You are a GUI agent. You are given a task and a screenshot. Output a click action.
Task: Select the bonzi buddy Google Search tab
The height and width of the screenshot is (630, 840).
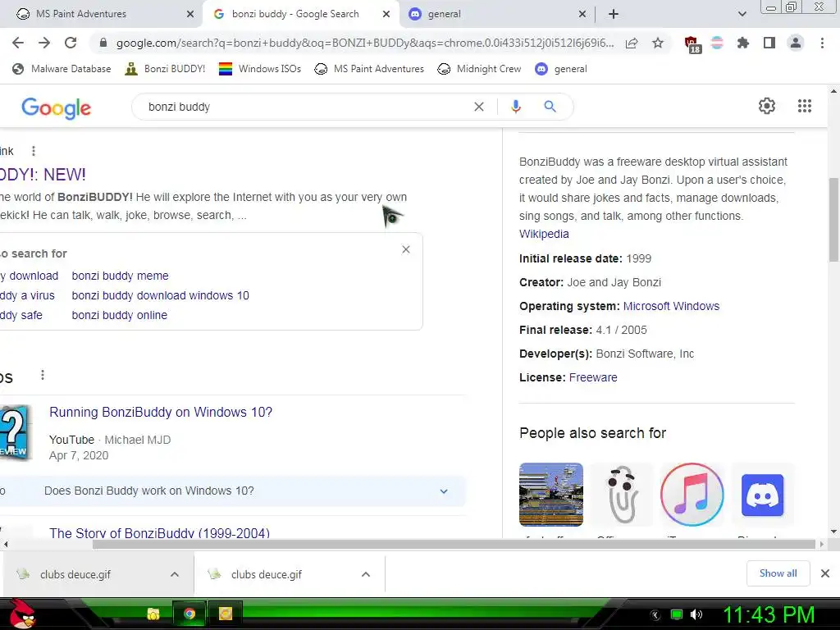tap(301, 14)
